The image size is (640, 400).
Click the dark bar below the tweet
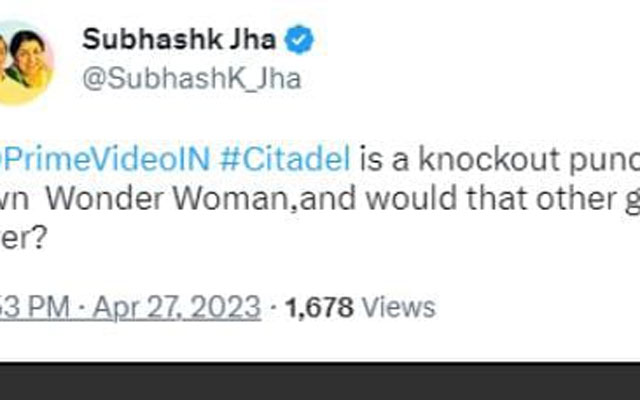320,382
